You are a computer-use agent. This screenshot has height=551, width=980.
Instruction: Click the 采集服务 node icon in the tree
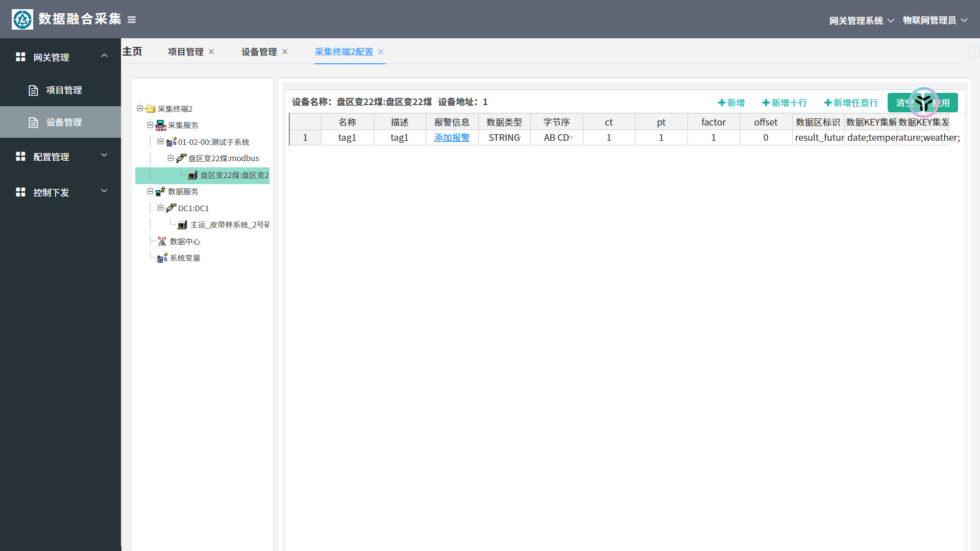tap(161, 126)
